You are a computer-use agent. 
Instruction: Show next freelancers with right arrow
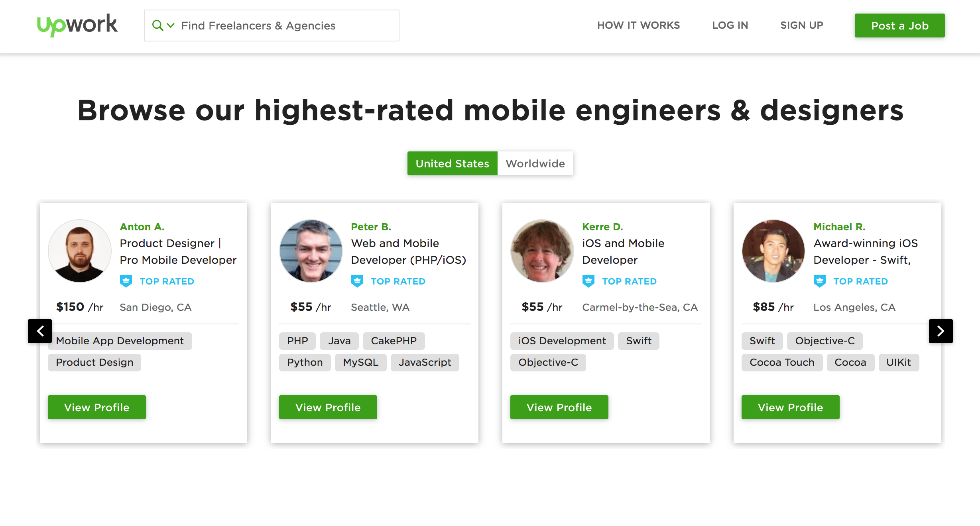pyautogui.click(x=941, y=331)
